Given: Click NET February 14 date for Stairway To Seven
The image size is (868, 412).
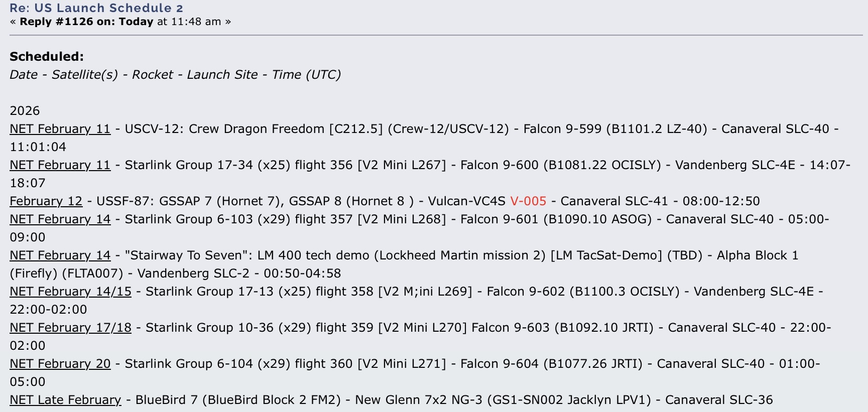Looking at the screenshot, I should point(60,255).
